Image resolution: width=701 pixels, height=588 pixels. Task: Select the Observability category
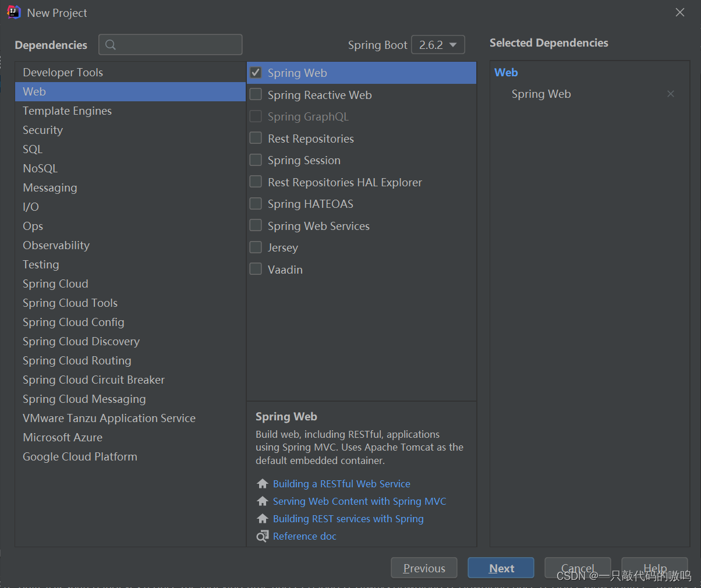pos(130,245)
